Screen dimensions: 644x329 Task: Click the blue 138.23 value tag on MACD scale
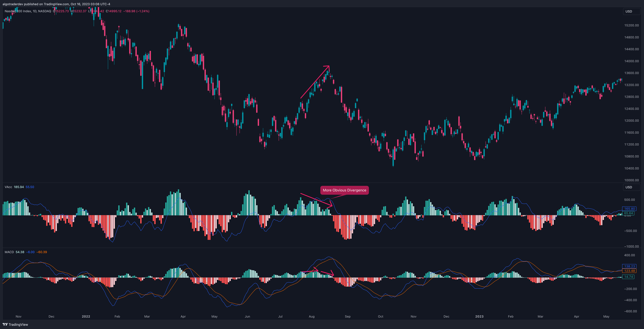pos(629,267)
